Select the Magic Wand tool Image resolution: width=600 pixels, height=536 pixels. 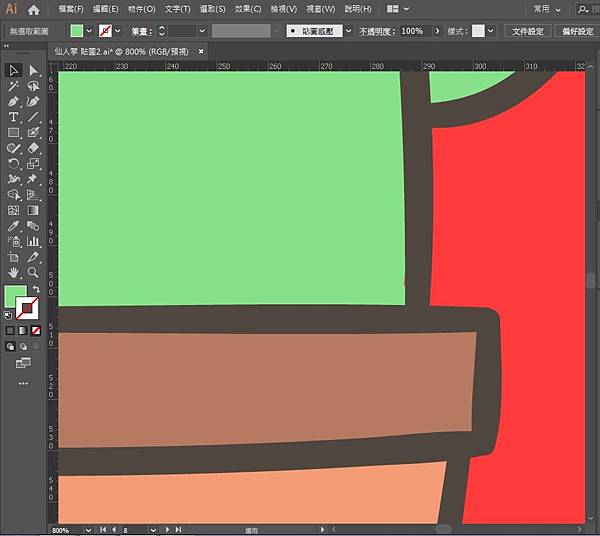(x=14, y=86)
